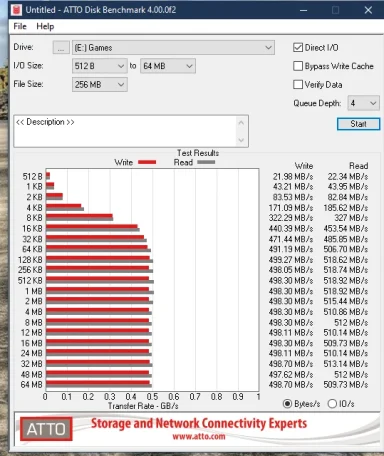The image size is (384, 456).
Task: Uncheck the Direct I/O checkbox
Action: click(x=298, y=48)
